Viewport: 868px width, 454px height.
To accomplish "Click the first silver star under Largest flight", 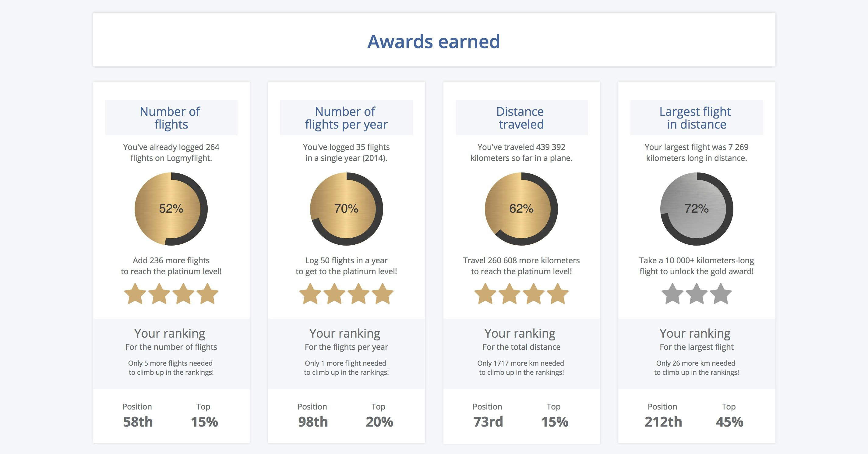I will coord(672,294).
